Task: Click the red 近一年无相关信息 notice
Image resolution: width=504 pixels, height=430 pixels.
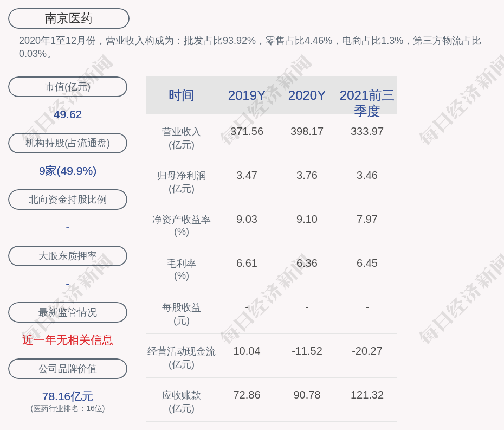Action: (68, 340)
